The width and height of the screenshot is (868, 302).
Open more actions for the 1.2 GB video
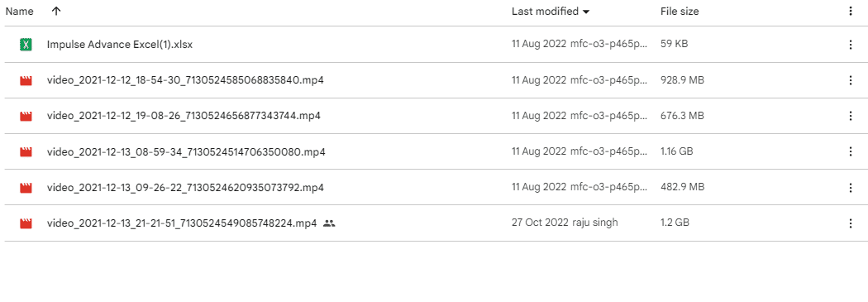point(851,223)
